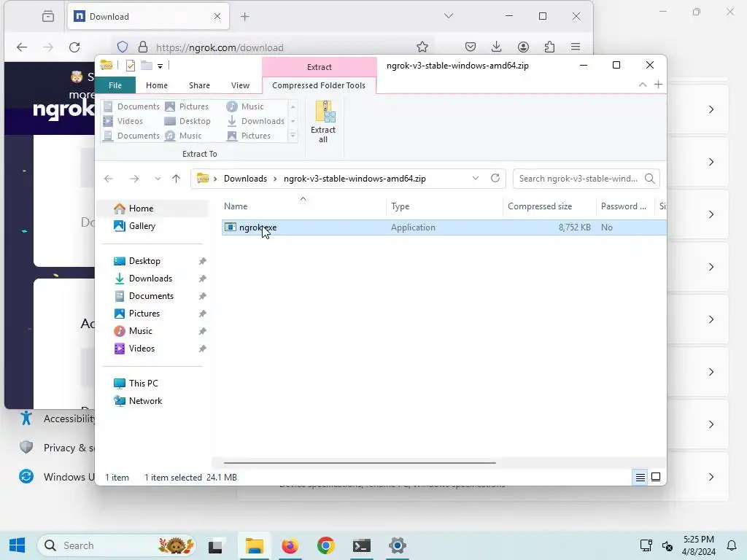
Task: Bookmark ngrok page with star icon
Action: tap(422, 47)
